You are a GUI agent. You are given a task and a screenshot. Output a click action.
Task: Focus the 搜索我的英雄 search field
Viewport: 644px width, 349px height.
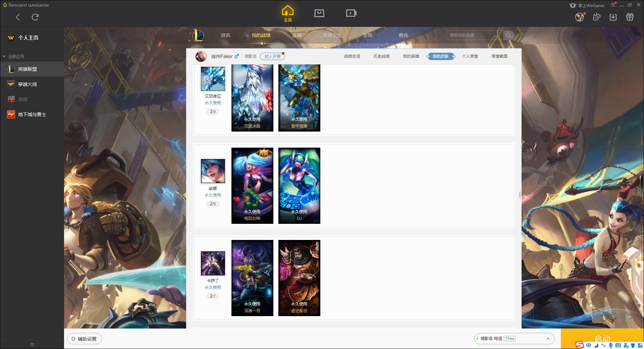coord(475,35)
